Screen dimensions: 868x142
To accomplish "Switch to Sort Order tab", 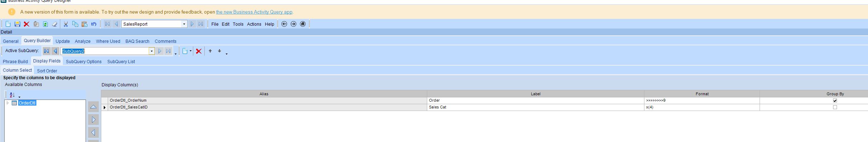I will [47, 71].
